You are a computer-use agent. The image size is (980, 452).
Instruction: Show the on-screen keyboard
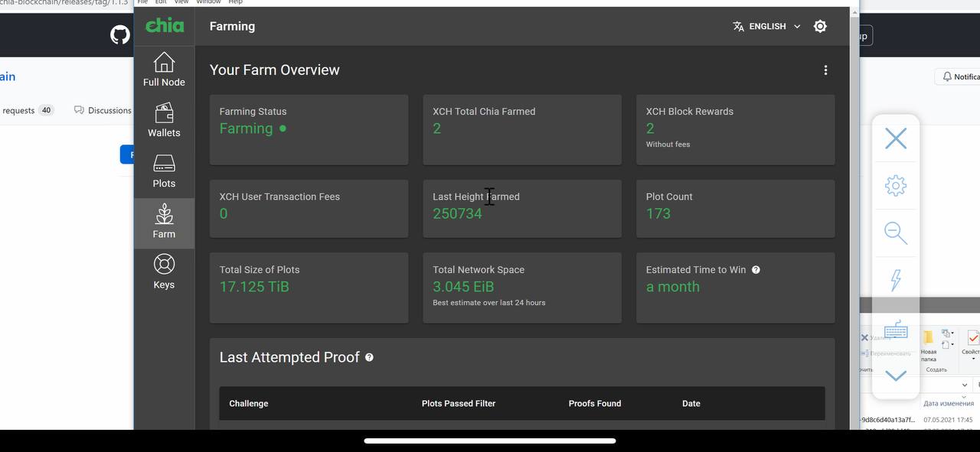(896, 330)
